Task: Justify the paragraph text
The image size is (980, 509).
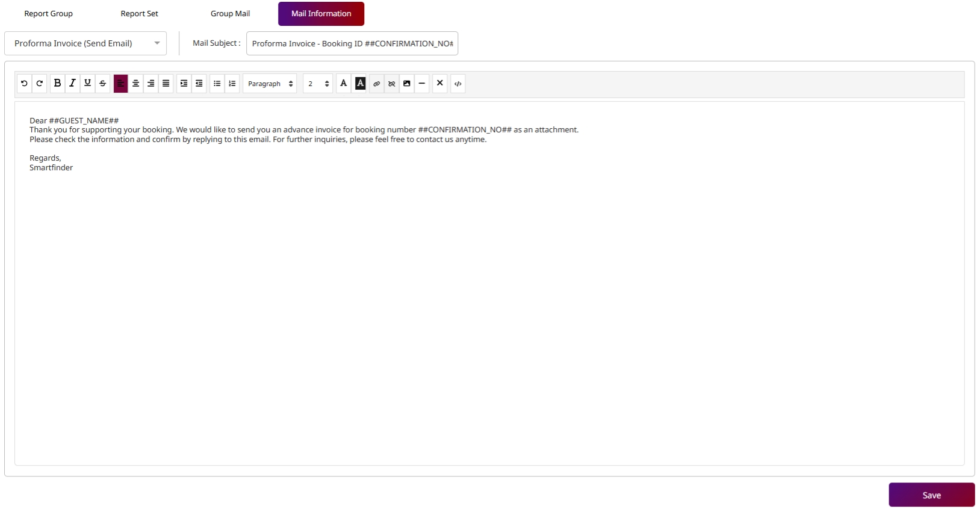Action: tap(166, 84)
